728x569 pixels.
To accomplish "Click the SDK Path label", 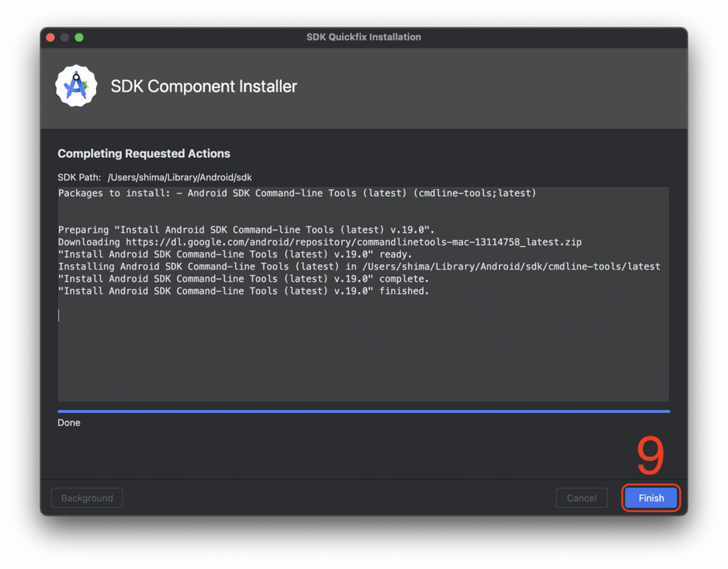I will pyautogui.click(x=79, y=177).
